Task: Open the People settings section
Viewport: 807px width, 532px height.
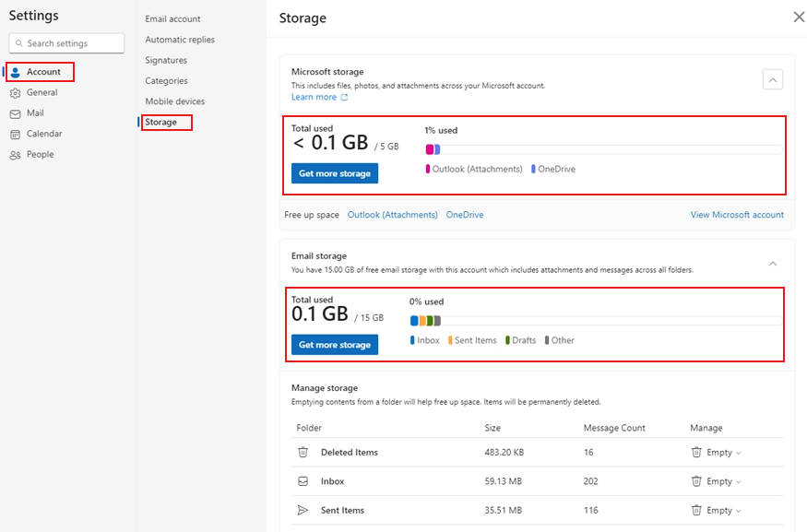Action: point(32,154)
